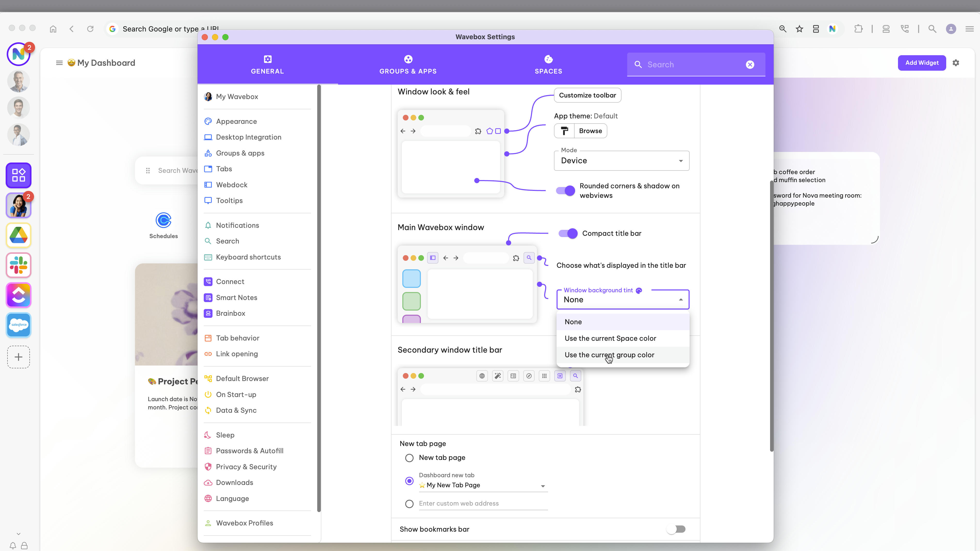Select the custom web address radio button
Viewport: 980px width, 551px height.
[x=409, y=504]
